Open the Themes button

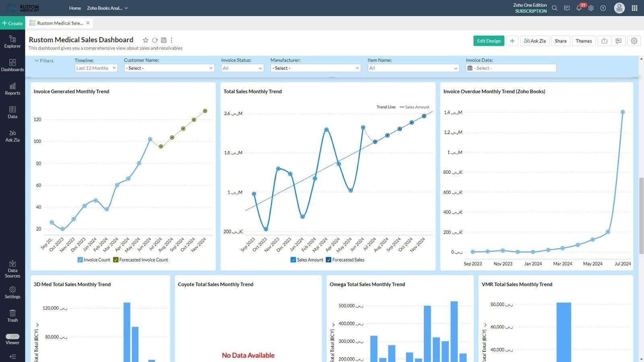point(584,41)
